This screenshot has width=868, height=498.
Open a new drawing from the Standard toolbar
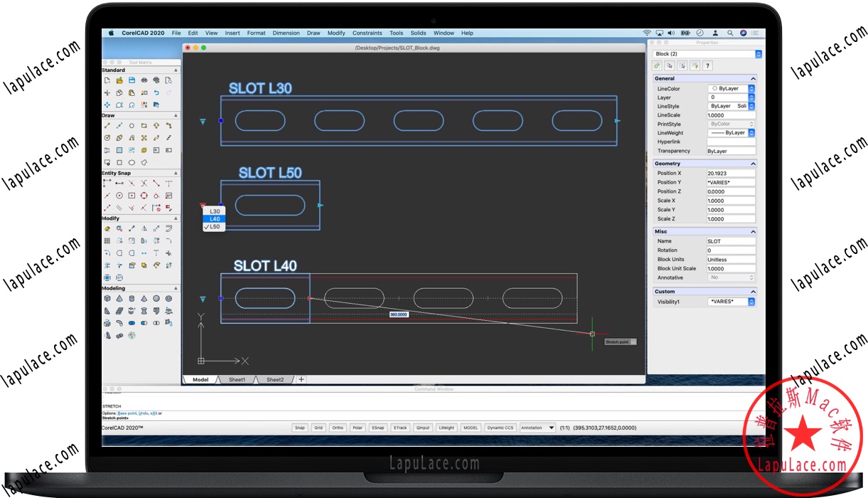[108, 80]
